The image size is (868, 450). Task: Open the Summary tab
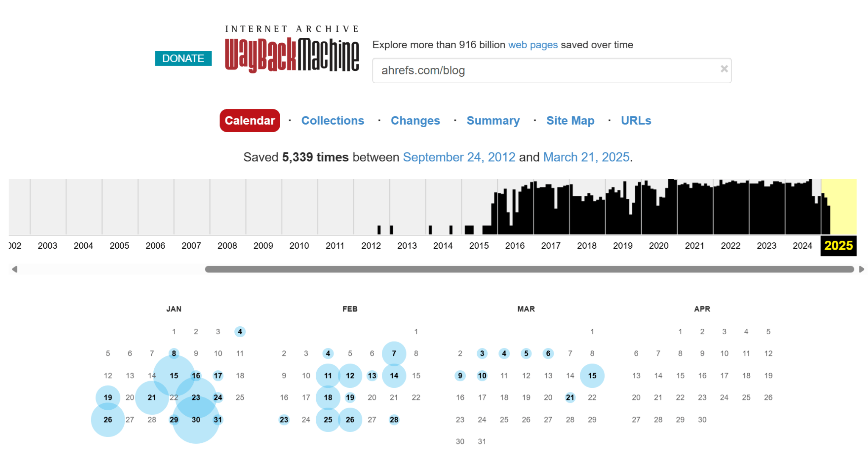[493, 120]
